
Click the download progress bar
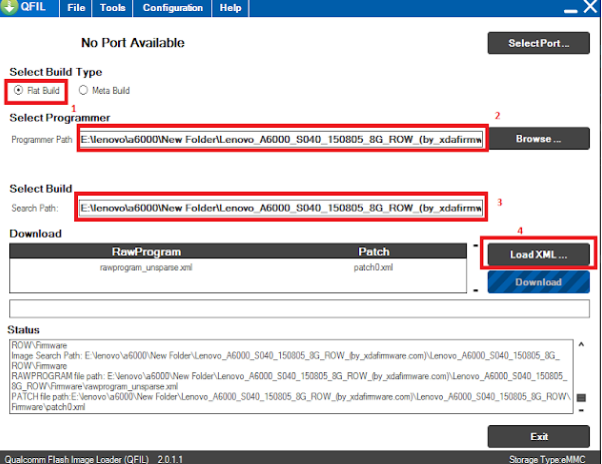coord(299,309)
